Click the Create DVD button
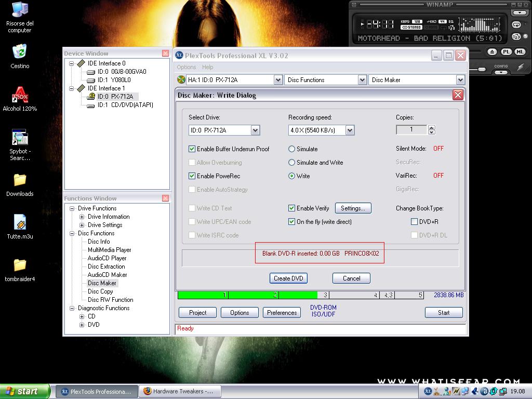The height and width of the screenshot is (399, 532). pos(288,278)
